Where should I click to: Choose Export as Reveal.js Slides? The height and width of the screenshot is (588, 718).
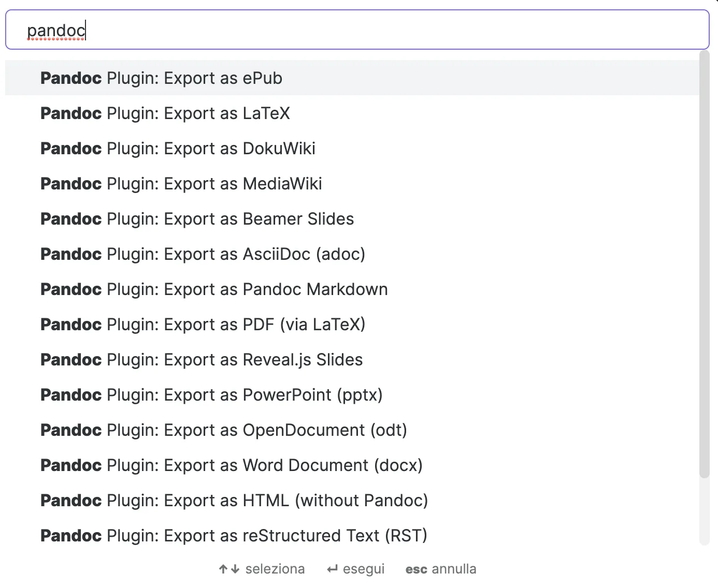202,360
